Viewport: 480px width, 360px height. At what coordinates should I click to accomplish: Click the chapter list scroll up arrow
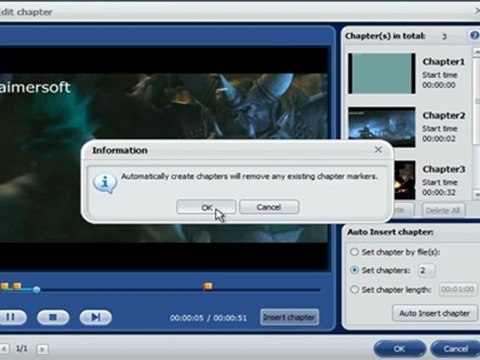click(476, 52)
